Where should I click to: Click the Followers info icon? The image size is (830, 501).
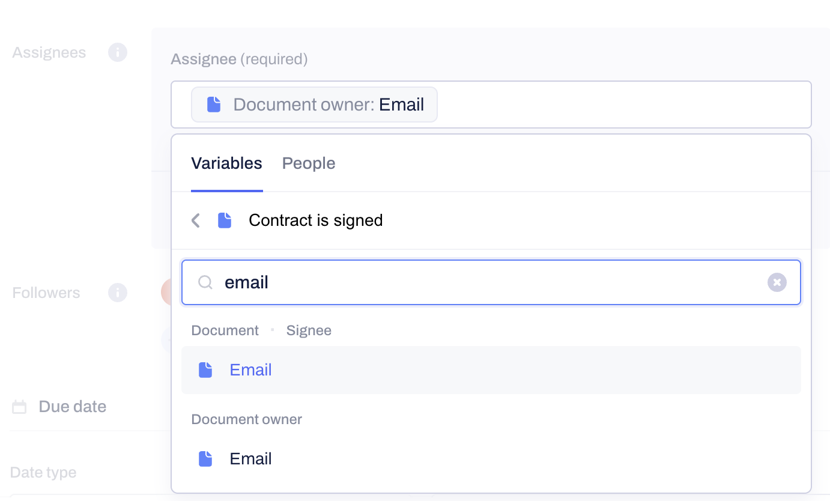tap(118, 292)
